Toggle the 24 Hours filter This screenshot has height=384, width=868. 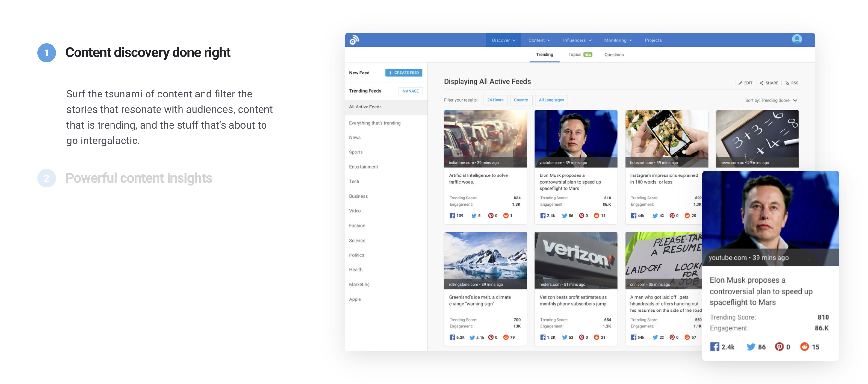(x=494, y=100)
